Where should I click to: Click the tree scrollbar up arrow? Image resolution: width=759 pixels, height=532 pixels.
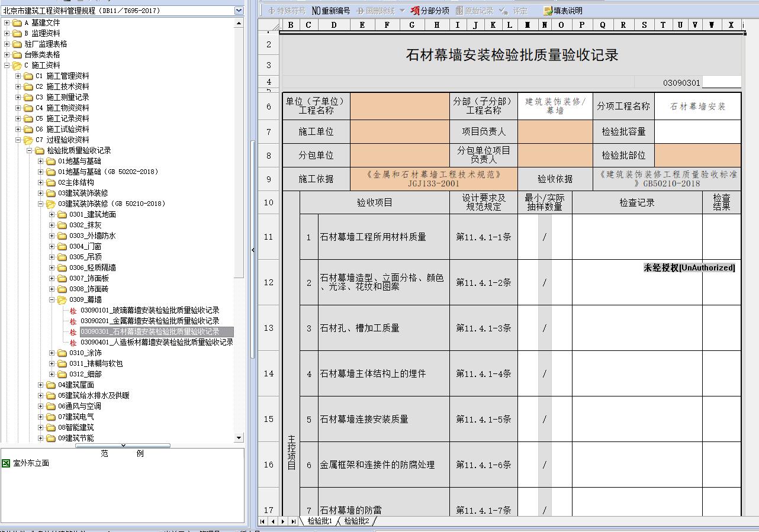(239, 23)
